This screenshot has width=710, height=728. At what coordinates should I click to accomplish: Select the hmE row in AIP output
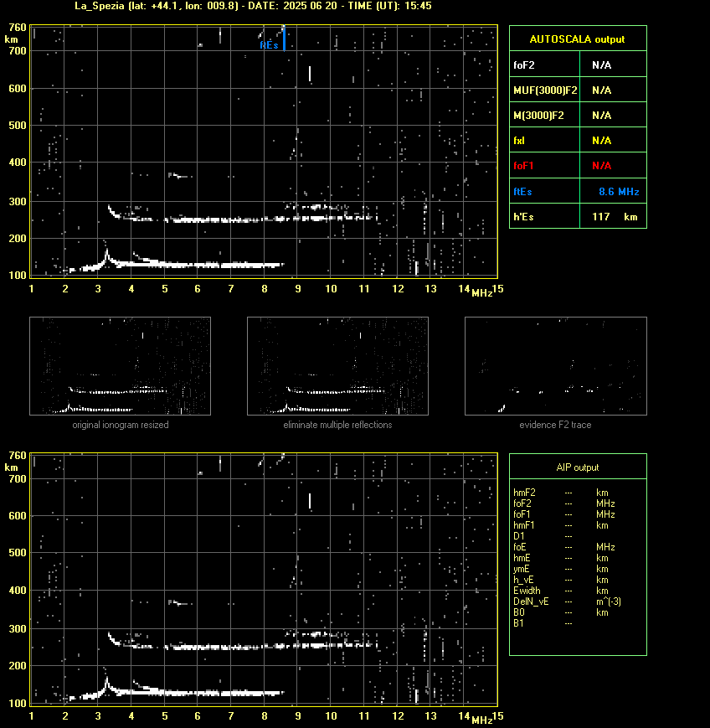pos(567,558)
